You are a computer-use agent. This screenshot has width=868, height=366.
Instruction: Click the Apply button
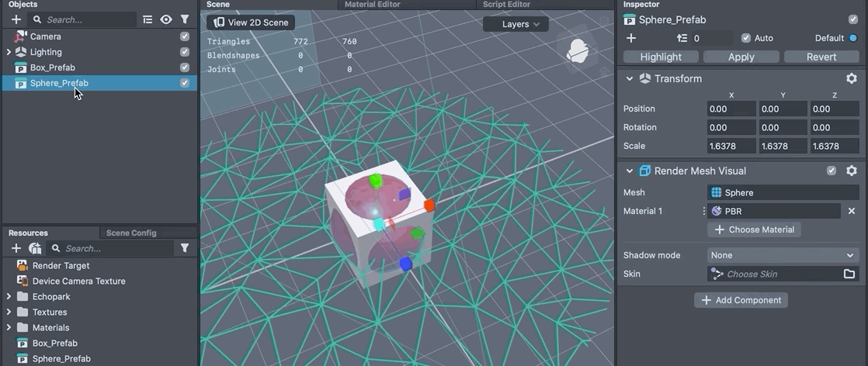tap(741, 57)
